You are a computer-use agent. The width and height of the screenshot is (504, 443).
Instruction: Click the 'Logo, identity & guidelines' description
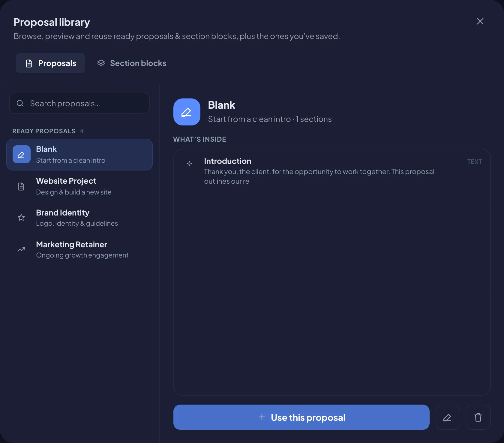point(77,224)
